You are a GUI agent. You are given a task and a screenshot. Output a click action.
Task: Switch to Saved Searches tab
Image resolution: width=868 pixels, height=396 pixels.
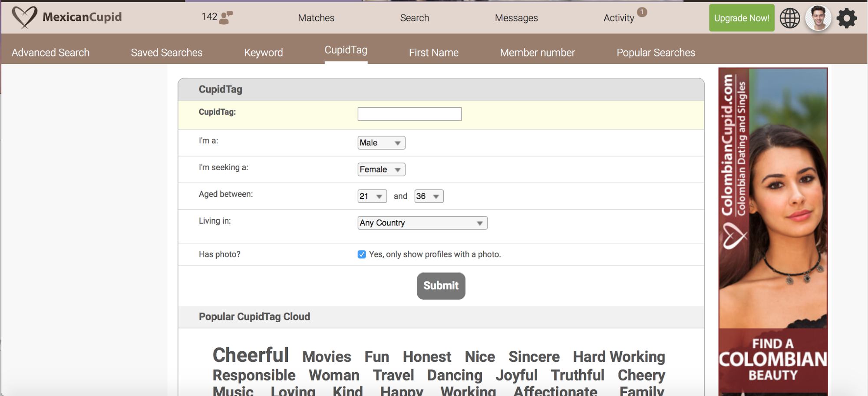167,53
